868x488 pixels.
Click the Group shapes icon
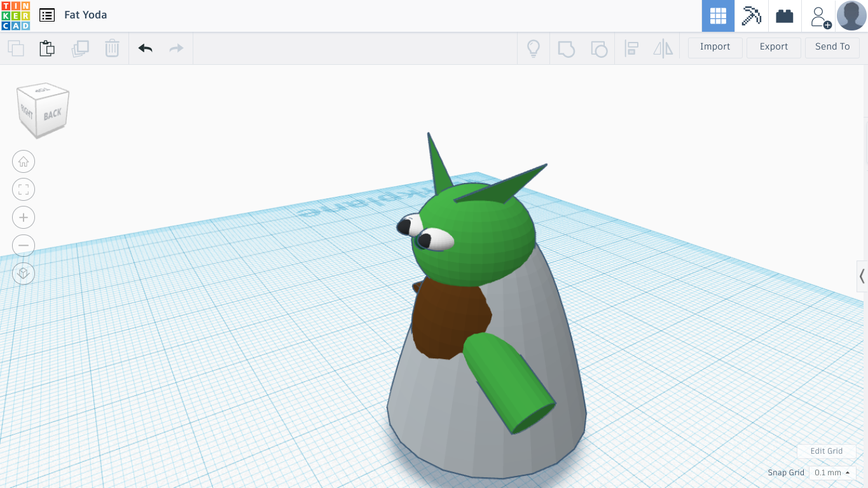point(566,48)
